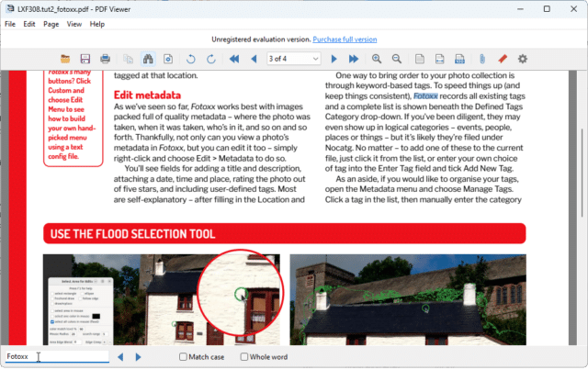Find next match with right search arrow

[138, 357]
